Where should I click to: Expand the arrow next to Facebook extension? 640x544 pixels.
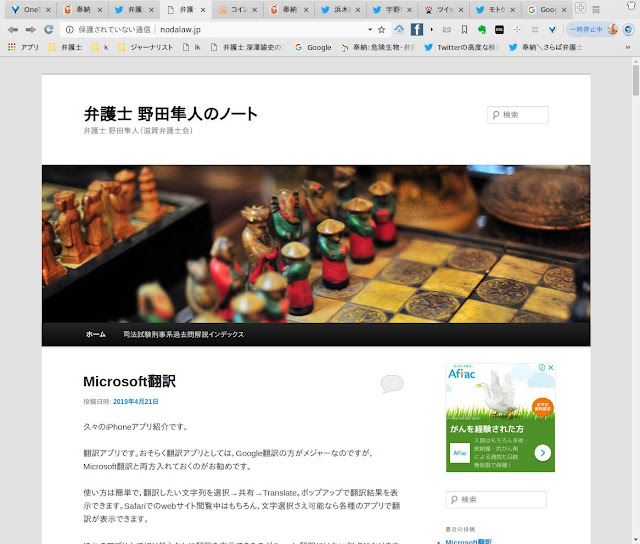431,29
